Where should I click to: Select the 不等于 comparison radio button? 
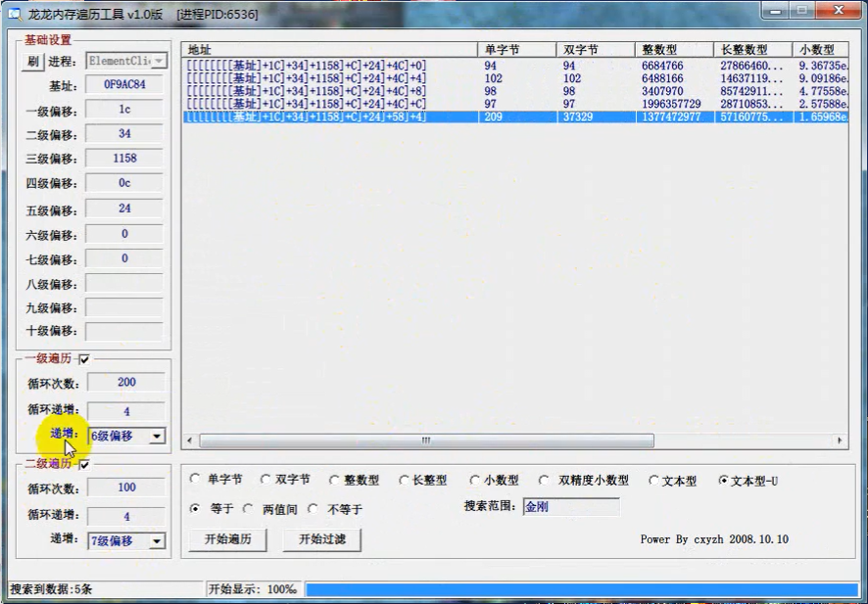[x=313, y=508]
